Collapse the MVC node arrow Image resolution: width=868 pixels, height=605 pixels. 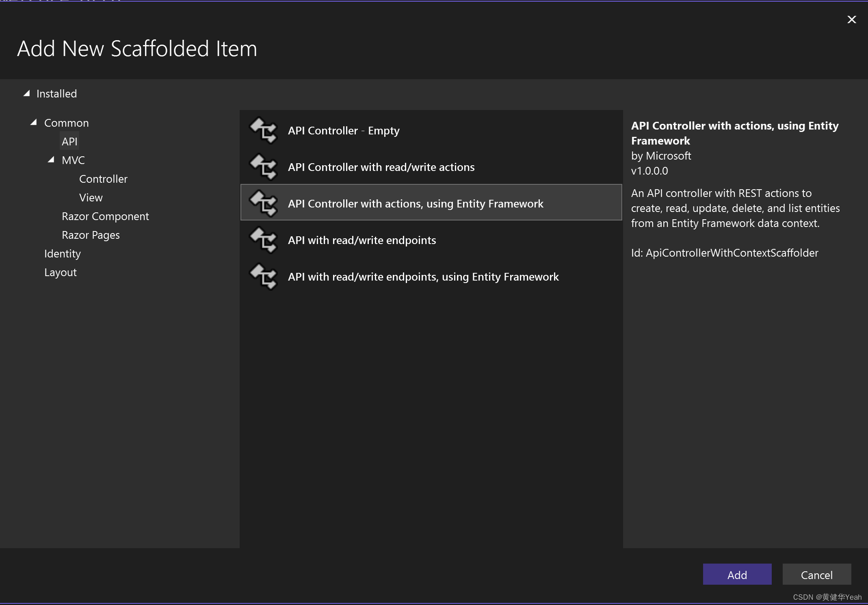(51, 160)
